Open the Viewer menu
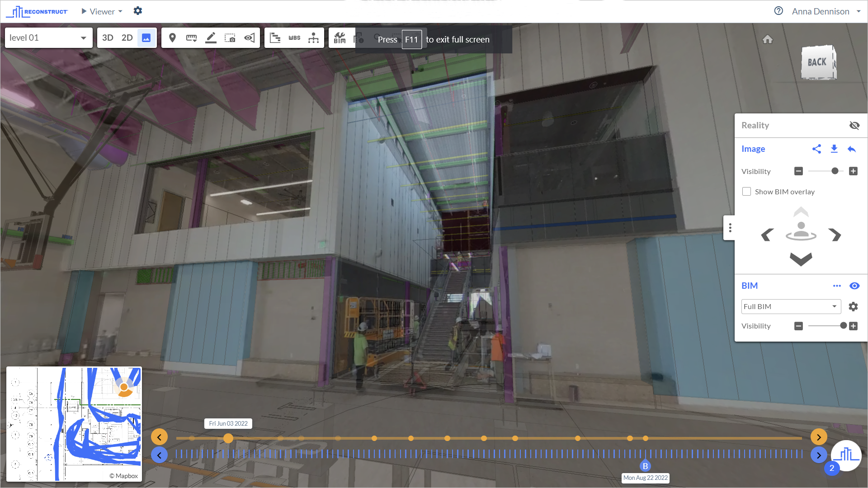 point(102,11)
